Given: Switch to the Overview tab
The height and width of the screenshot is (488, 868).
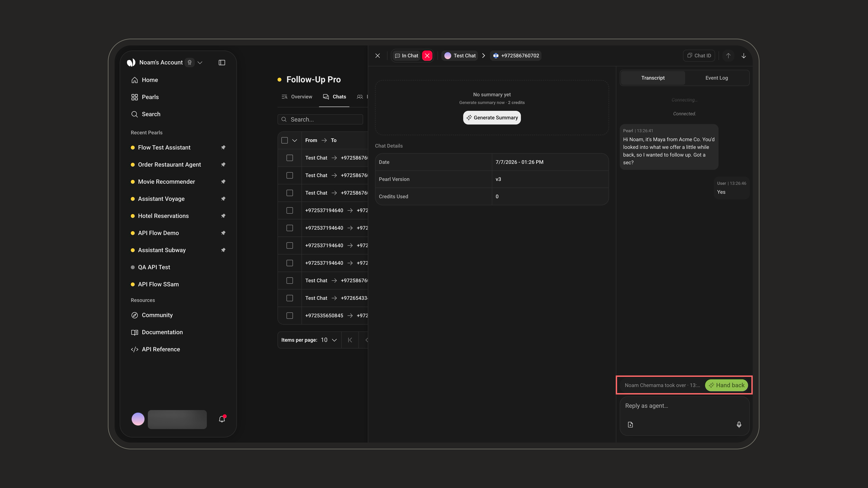Looking at the screenshot, I should click(297, 97).
